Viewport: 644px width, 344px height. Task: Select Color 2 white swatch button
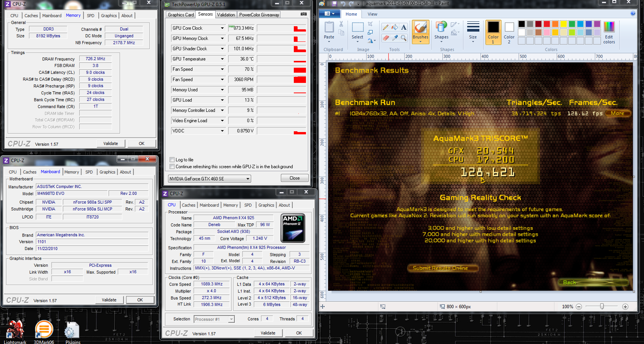[509, 32]
